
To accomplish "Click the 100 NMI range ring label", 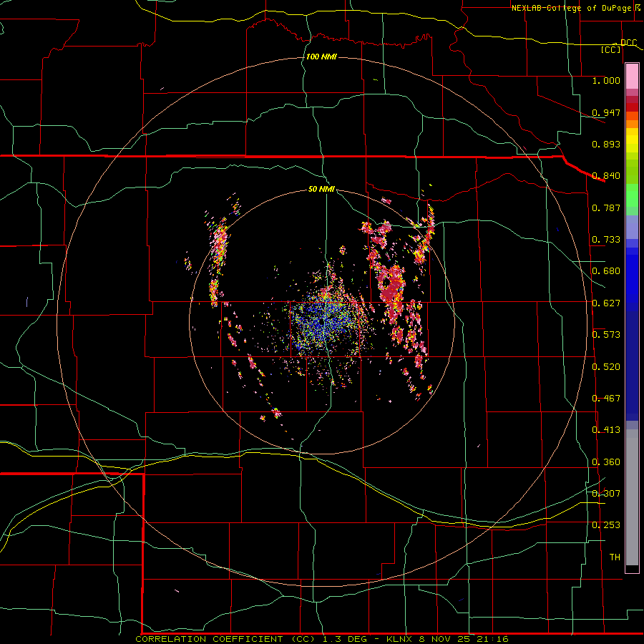I will point(321,57).
